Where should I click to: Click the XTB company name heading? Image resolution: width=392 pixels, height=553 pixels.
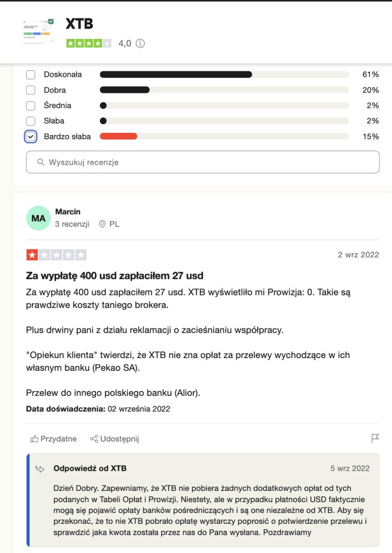pos(79,24)
